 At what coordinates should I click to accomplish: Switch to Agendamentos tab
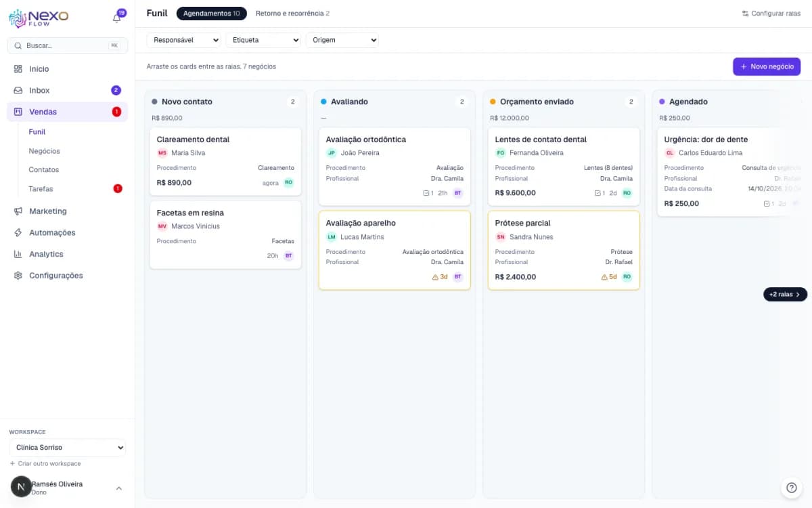[x=211, y=14]
